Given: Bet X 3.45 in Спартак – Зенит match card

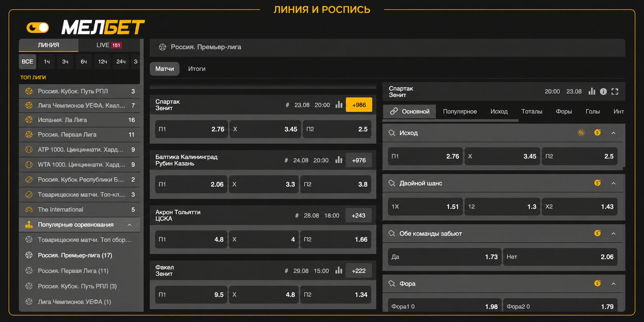Looking at the screenshot, I should [265, 129].
